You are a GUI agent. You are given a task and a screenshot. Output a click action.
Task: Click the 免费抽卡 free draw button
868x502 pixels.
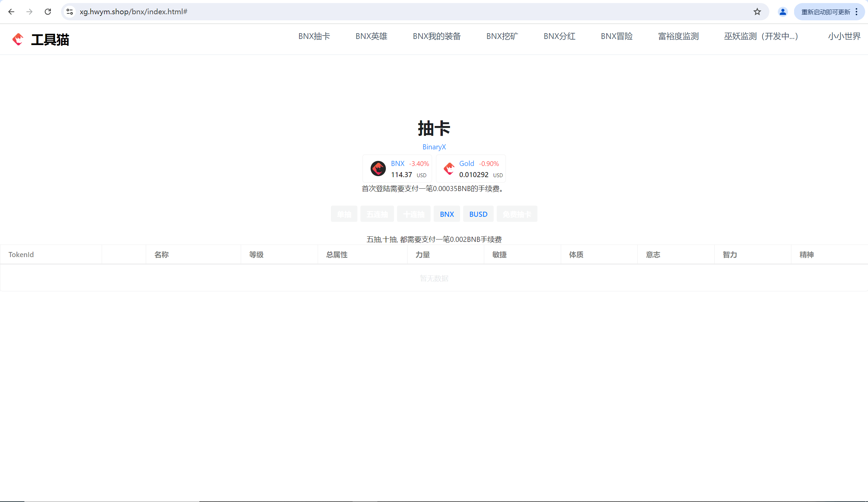[517, 214]
